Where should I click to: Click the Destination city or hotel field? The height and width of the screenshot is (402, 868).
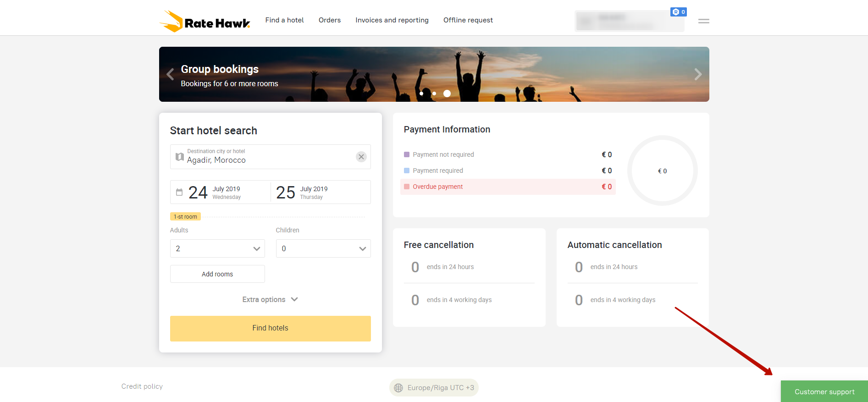tap(266, 157)
